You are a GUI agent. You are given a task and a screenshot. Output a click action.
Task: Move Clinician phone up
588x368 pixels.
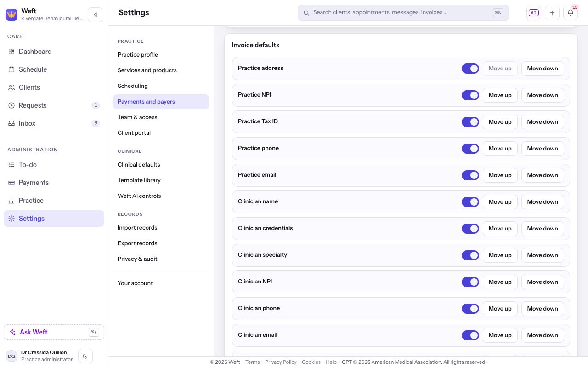[500, 309]
